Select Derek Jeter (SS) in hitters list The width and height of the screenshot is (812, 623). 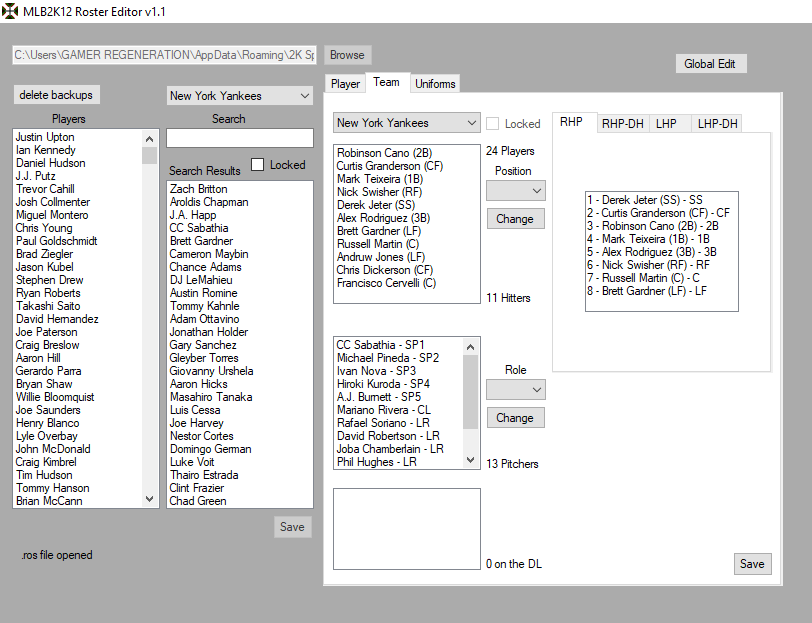[x=375, y=205]
